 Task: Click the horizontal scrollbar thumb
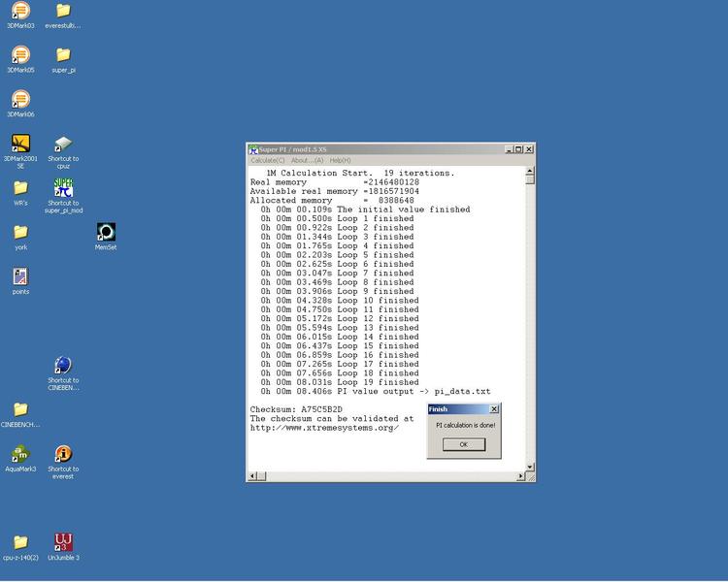click(261, 476)
